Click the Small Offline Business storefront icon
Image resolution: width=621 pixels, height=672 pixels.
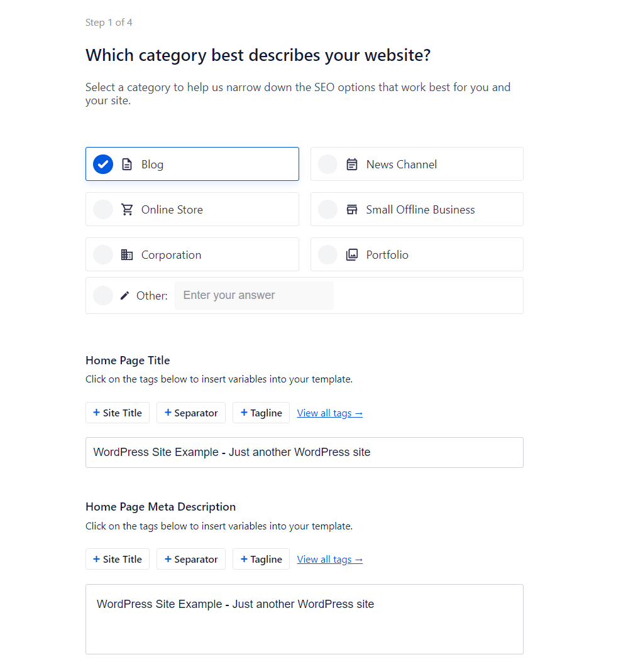(x=352, y=210)
